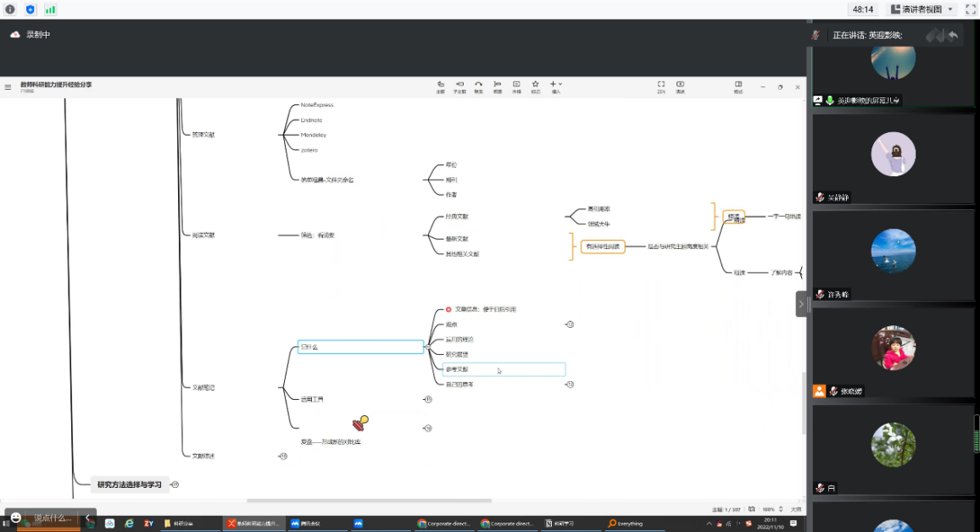
Task: Select the Boundary (外框) tool
Action: click(x=516, y=86)
